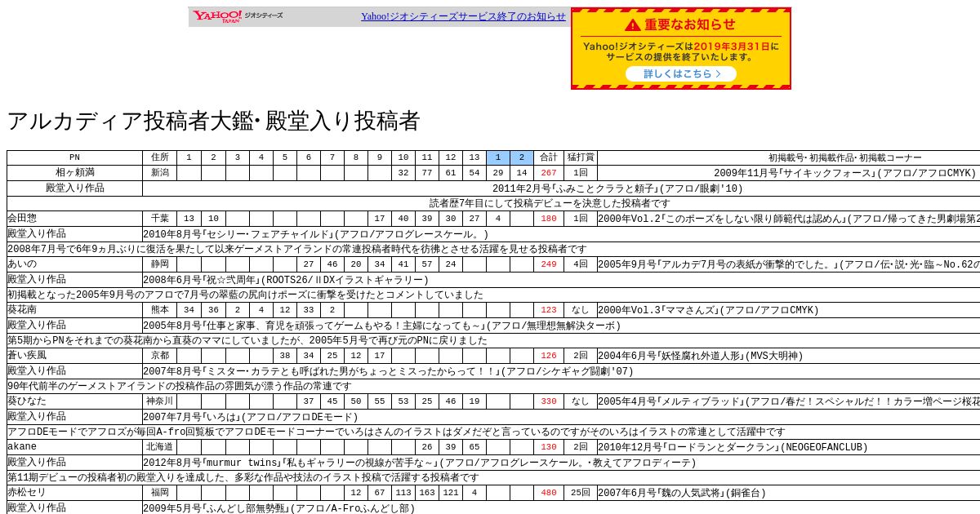Click the 重要なお知らせ banner heading
Image resolution: width=980 pixels, height=514 pixels.
pyautogui.click(x=690, y=24)
